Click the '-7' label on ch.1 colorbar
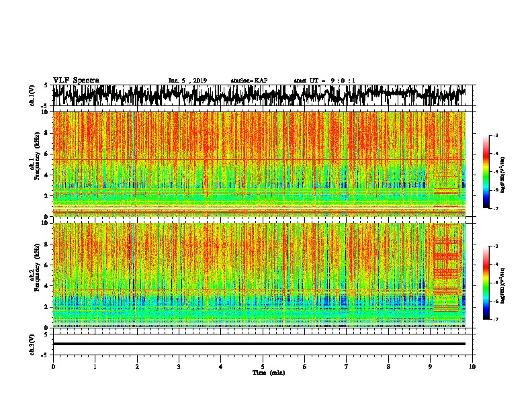Image resolution: width=532 pixels, height=411 pixels. coord(496,208)
